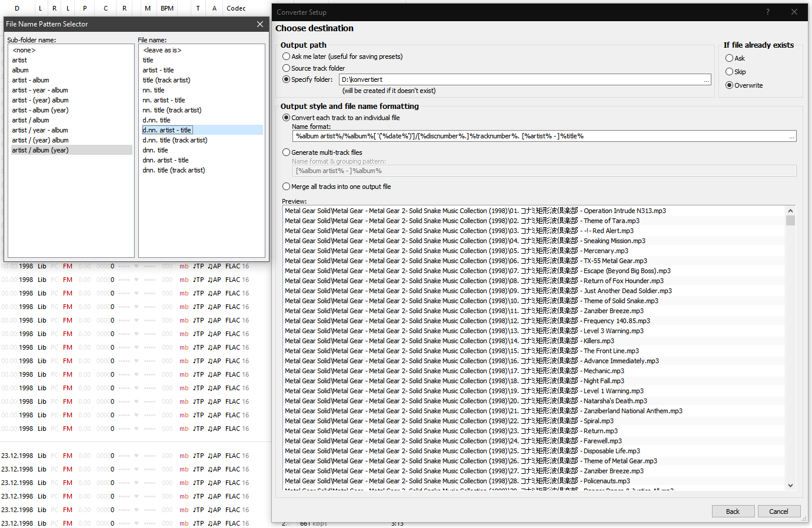The image size is (812, 528).
Task: Click the 'BPM' column header in playlist
Action: 167,8
